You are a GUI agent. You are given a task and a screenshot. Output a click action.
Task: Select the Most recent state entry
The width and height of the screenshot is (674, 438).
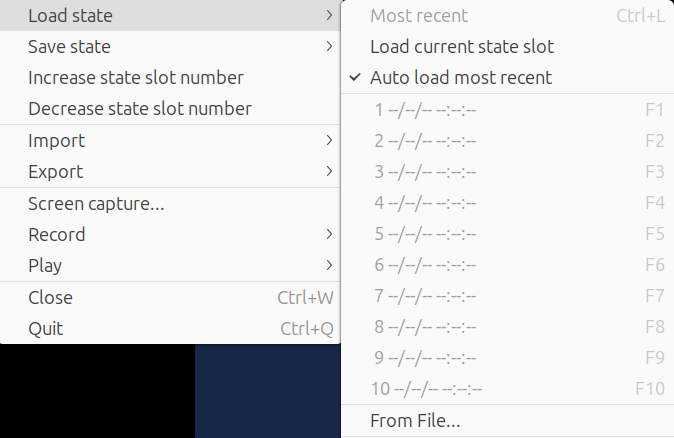pyautogui.click(x=507, y=15)
